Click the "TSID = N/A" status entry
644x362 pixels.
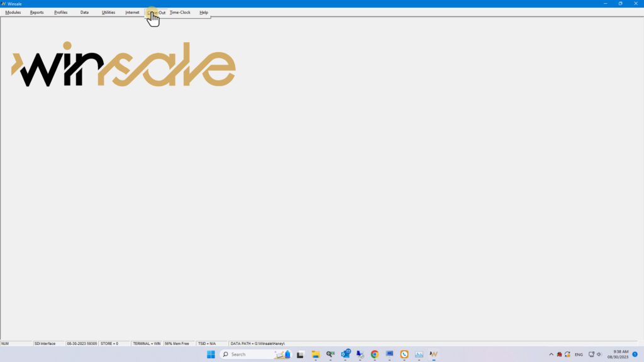click(x=207, y=344)
